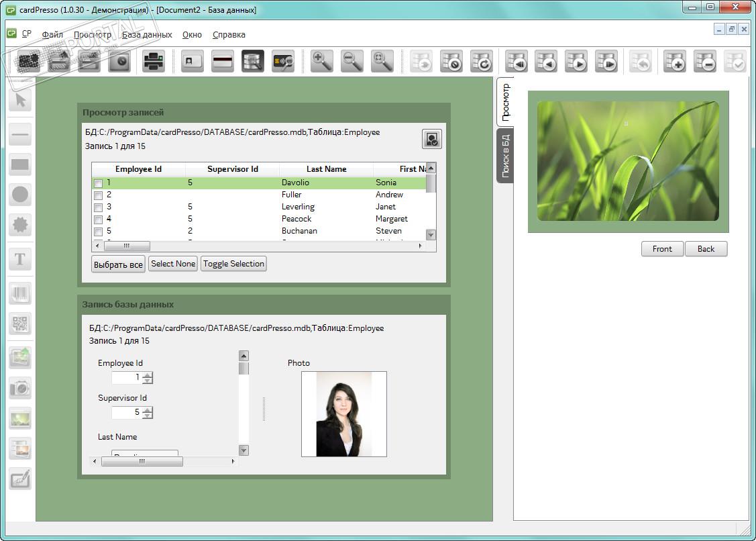
Task: Click the grass card preview image
Action: click(628, 161)
